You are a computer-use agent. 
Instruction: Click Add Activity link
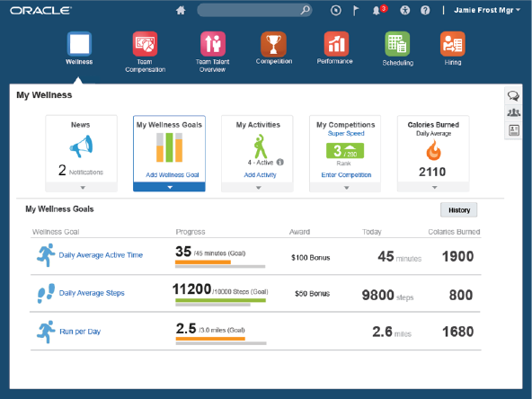click(260, 174)
